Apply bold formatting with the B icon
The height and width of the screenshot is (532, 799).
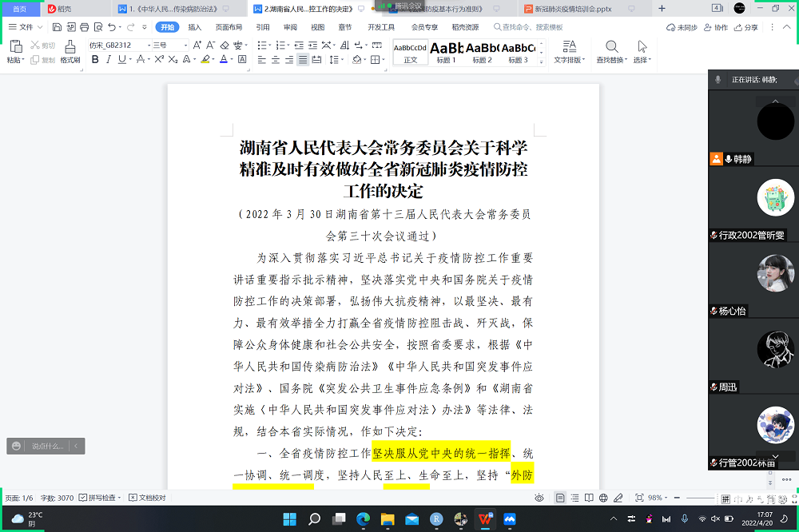coord(95,60)
